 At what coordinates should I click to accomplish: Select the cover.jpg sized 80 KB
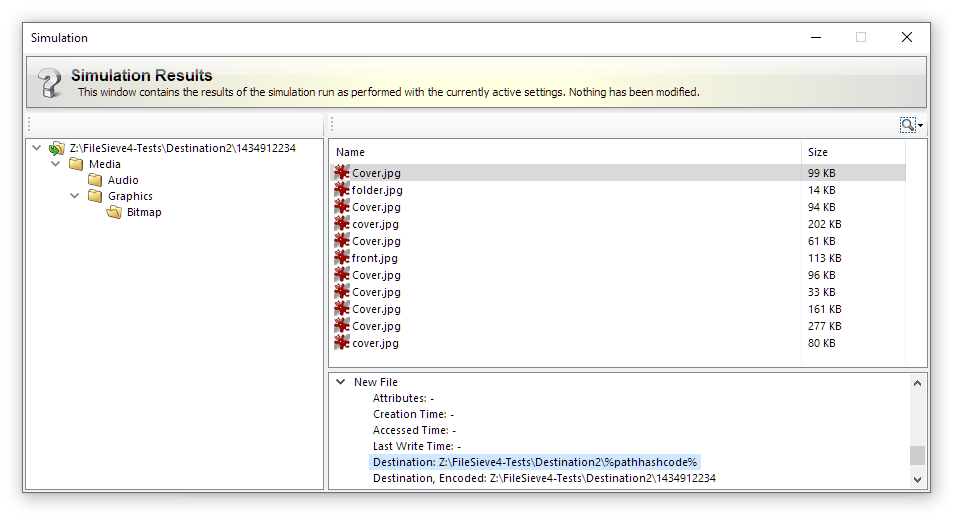point(375,343)
